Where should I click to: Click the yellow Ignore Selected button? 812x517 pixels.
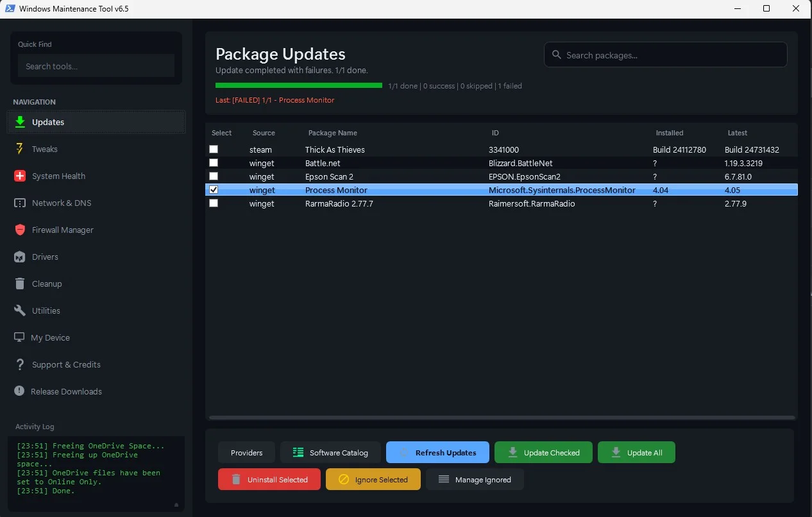[373, 479]
